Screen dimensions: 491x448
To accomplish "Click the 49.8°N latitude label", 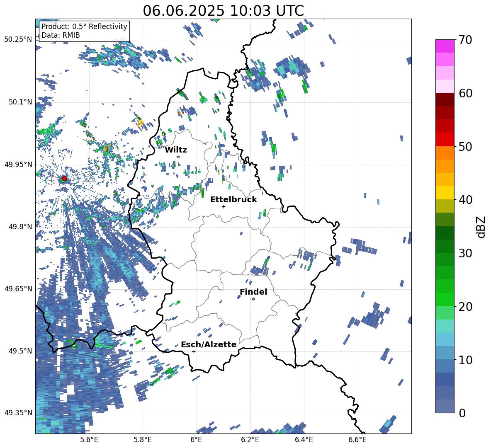I will (20, 227).
